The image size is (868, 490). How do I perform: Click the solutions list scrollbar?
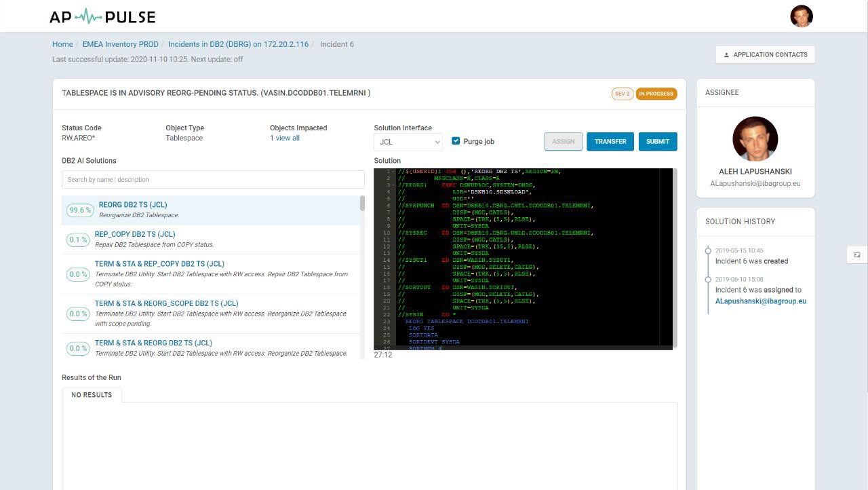tap(362, 204)
